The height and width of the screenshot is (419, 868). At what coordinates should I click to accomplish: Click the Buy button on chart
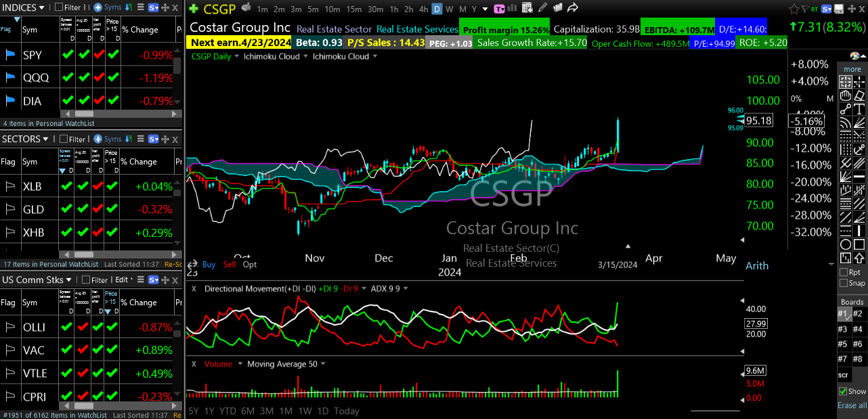coord(209,265)
